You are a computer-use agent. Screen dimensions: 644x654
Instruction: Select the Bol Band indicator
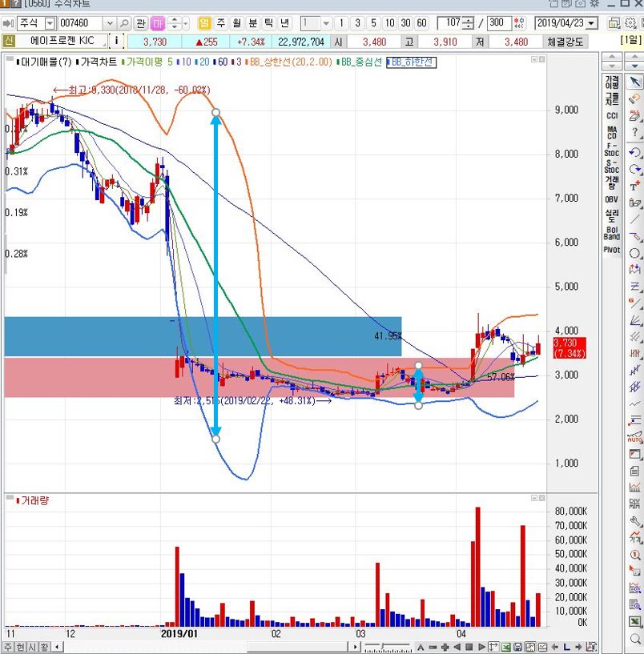pyautogui.click(x=611, y=233)
